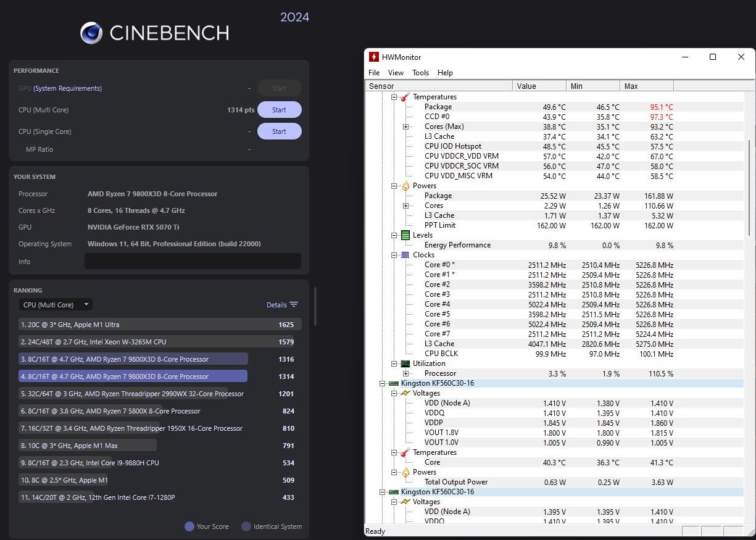The image size is (756, 540).
Task: Click the Details filter lines icon in Cinebench
Action: [x=294, y=304]
